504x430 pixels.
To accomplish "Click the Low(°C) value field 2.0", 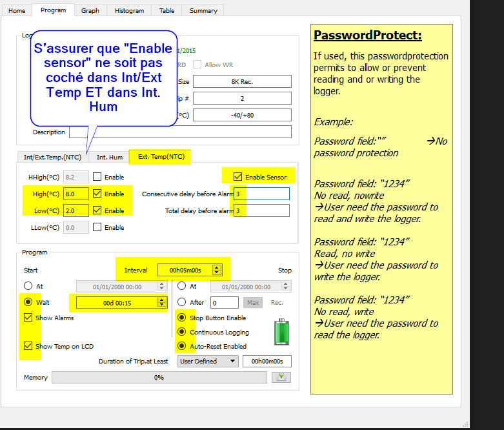I will (x=76, y=210).
